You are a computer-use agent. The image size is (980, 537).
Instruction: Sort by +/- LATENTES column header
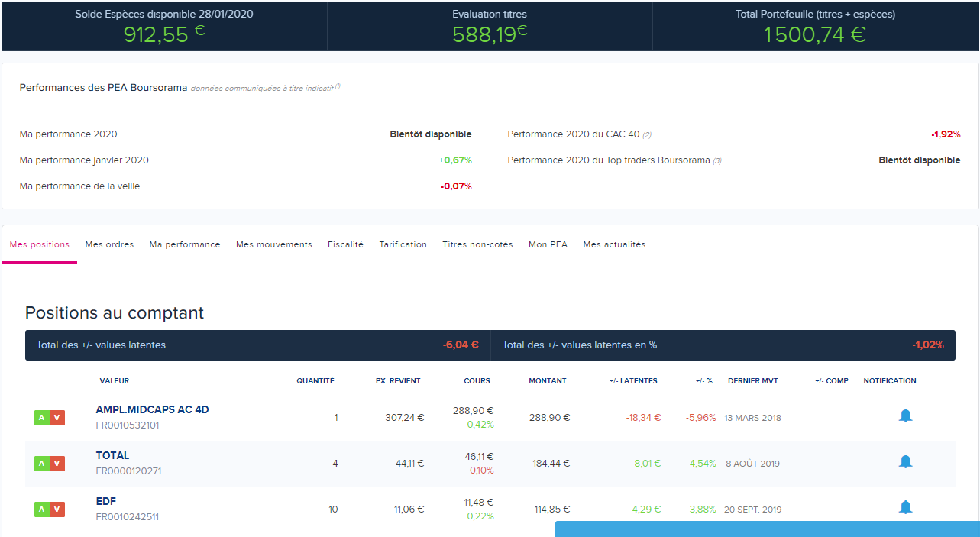click(x=633, y=380)
